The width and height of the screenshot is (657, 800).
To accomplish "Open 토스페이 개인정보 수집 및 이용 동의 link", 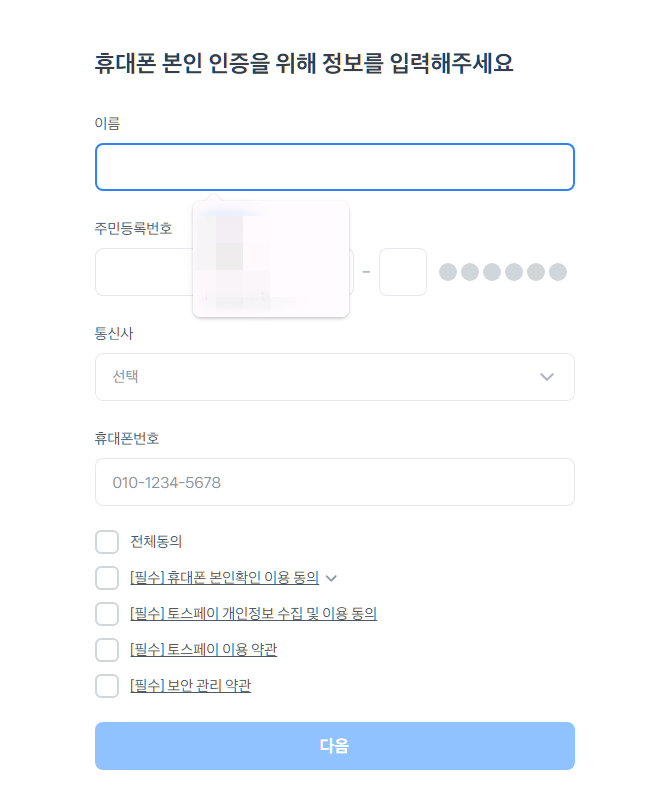I will 254,613.
